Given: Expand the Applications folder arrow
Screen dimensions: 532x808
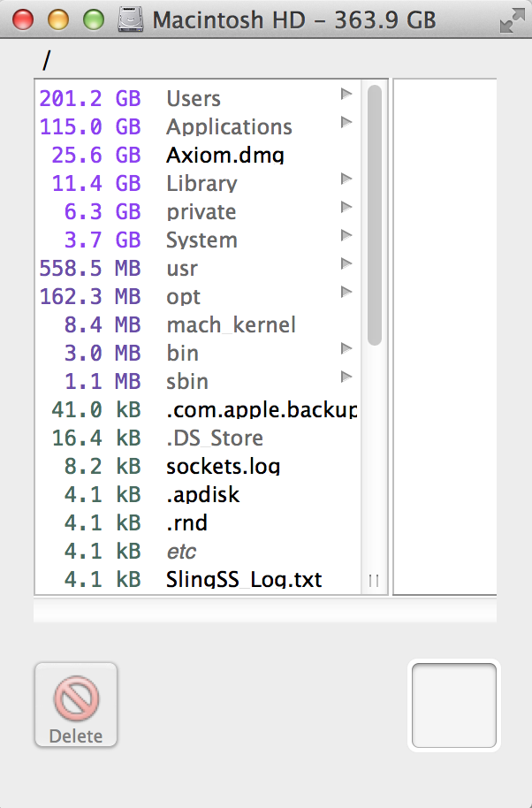Looking at the screenshot, I should (x=346, y=122).
